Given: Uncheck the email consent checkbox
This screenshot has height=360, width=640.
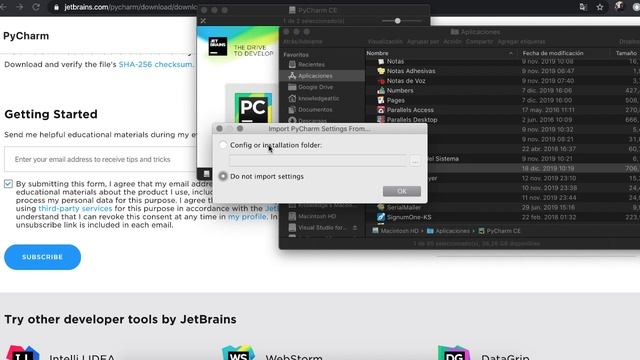Looking at the screenshot, I should coord(9,184).
